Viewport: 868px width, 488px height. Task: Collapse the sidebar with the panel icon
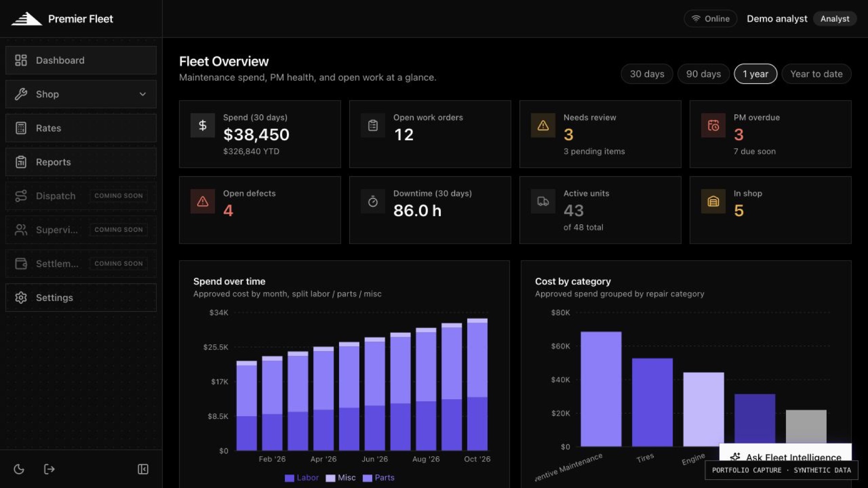pyautogui.click(x=143, y=469)
